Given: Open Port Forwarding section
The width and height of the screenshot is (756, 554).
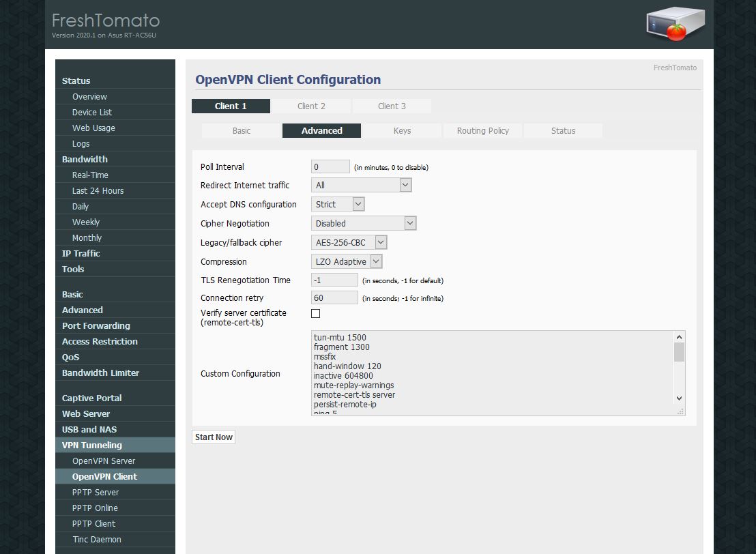Looking at the screenshot, I should click(115, 325).
